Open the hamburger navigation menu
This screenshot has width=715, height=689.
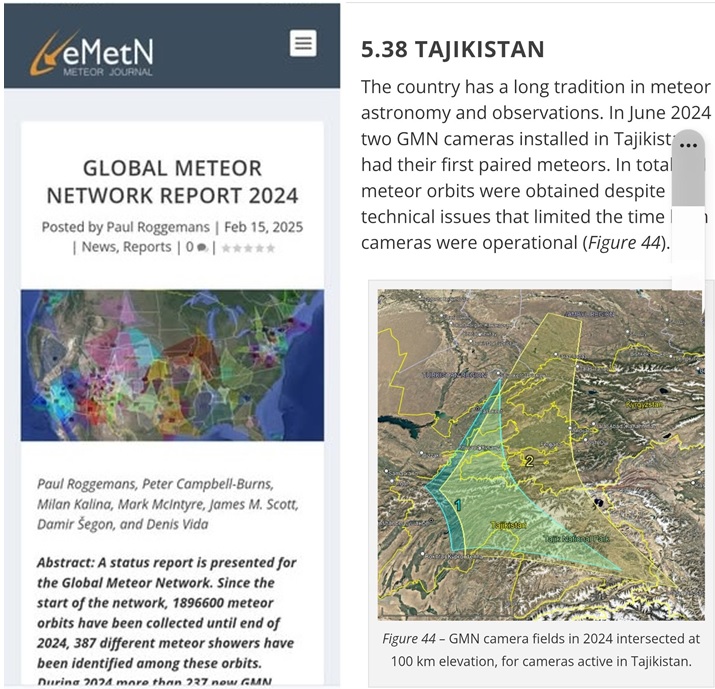[x=302, y=43]
